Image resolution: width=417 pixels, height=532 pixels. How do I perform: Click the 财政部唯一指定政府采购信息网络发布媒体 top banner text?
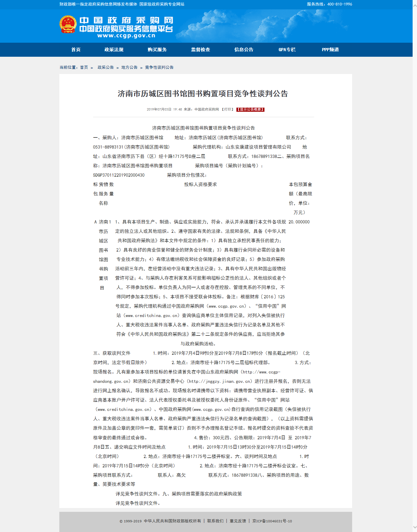click(98, 4)
